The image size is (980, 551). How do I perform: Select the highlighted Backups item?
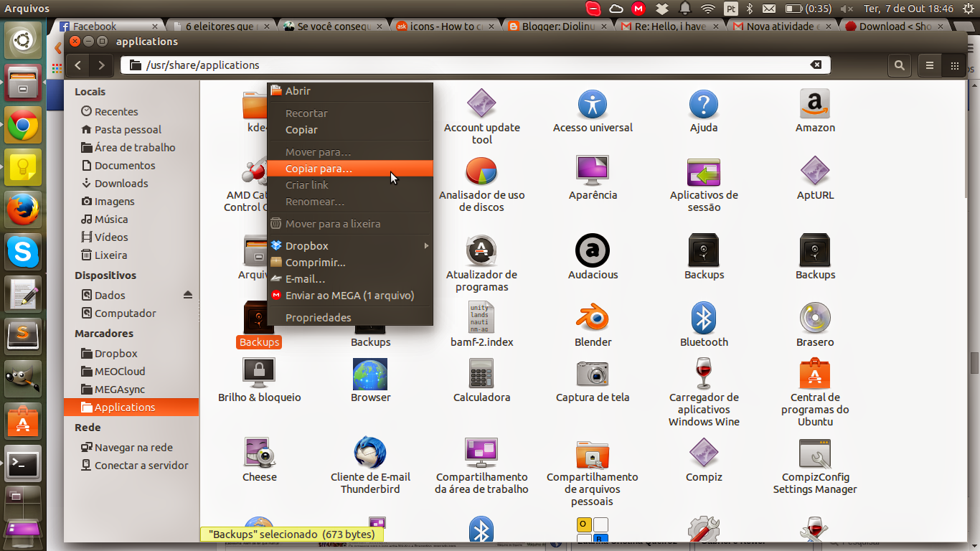[x=259, y=325]
